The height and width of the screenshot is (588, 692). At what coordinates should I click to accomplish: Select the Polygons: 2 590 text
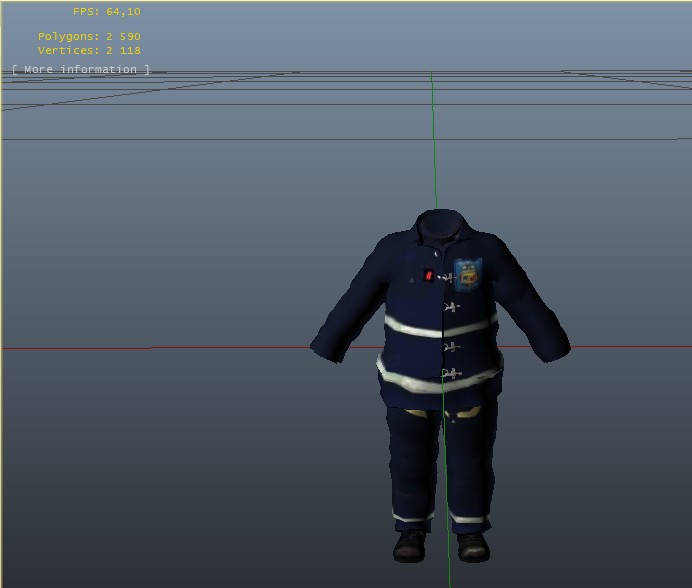pos(89,36)
